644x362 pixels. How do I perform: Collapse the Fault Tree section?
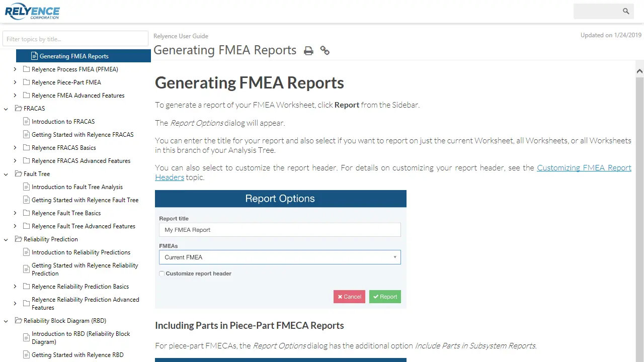6,174
